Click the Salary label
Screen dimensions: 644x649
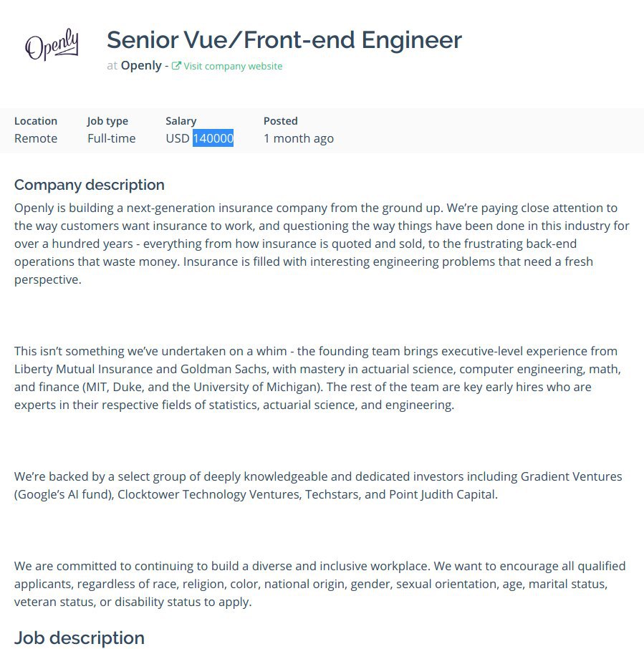coord(181,121)
